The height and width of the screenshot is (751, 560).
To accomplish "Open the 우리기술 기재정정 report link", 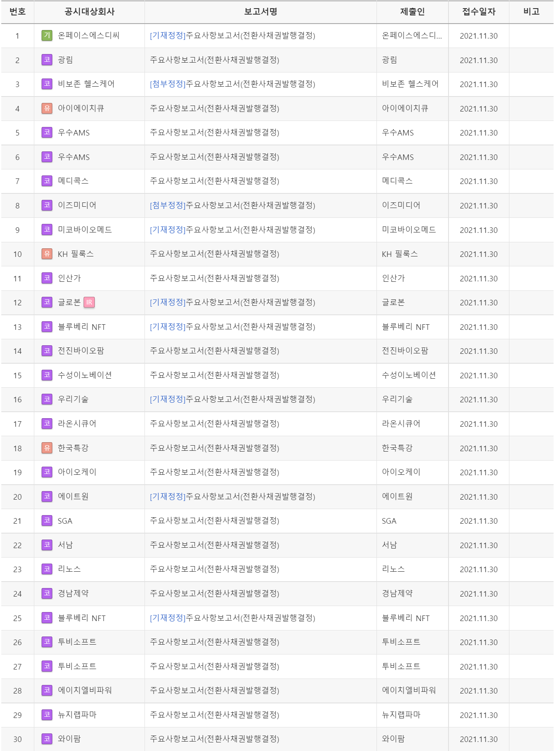I will click(x=232, y=399).
